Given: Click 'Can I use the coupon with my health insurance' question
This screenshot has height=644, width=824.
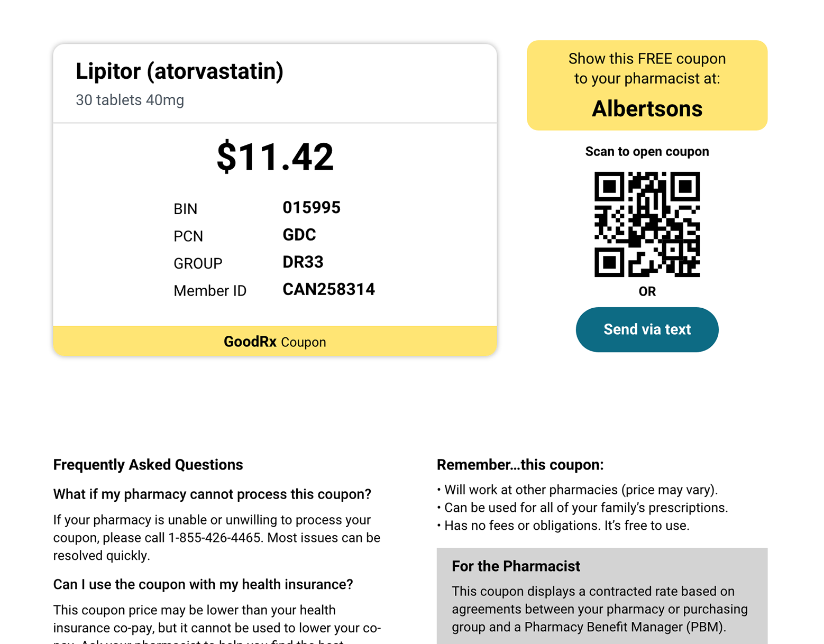Looking at the screenshot, I should coord(203,585).
